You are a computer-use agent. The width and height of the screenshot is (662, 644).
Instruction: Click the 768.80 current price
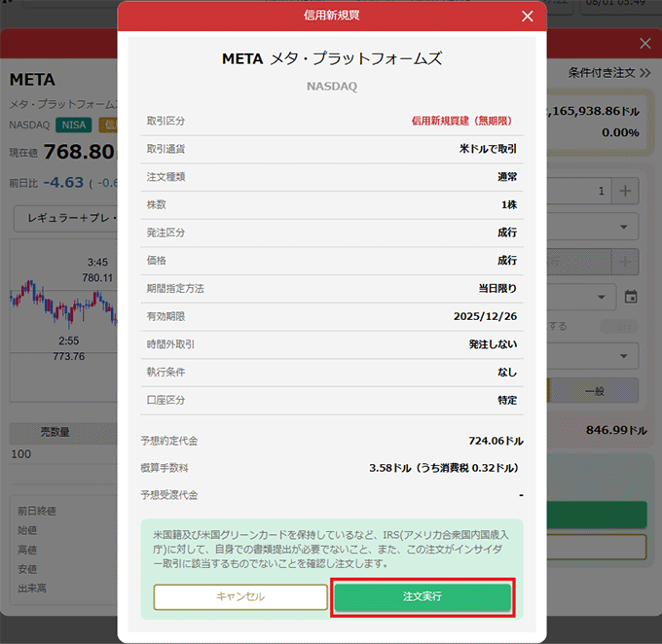click(x=79, y=152)
